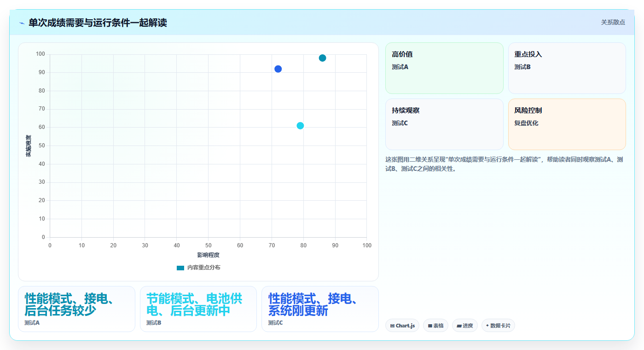
Task: Click the dark teal scatter point near 98
Action: point(322,58)
